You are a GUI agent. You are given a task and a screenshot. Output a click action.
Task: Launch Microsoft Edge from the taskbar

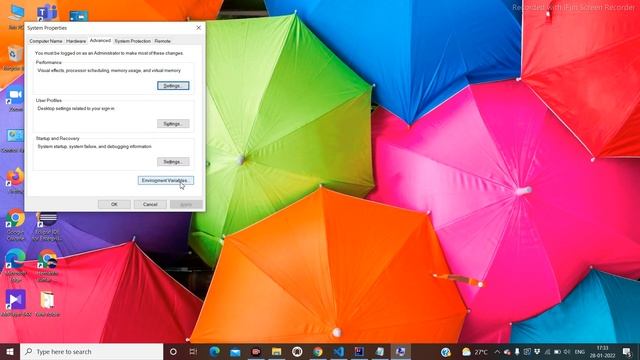pyautogui.click(x=215, y=351)
